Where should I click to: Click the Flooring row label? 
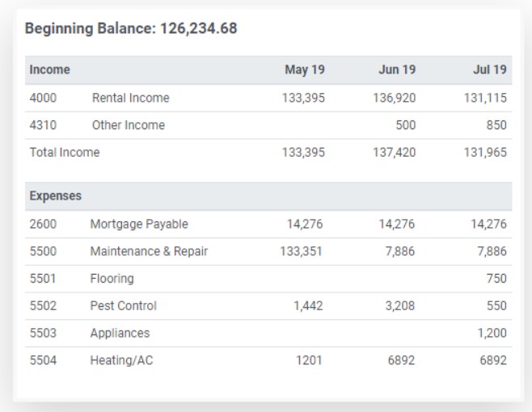[x=112, y=279]
